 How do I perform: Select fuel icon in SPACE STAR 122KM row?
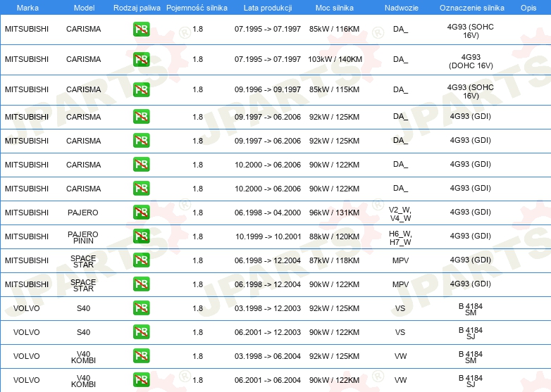tap(141, 284)
